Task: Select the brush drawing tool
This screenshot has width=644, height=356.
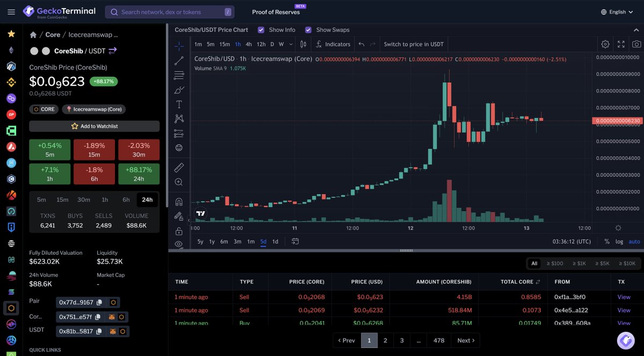Action: coord(179,90)
